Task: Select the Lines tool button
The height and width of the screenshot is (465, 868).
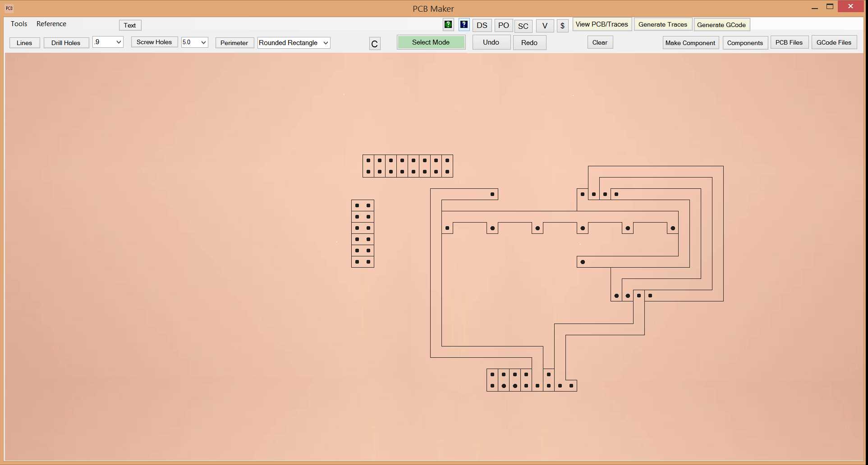Action: [x=24, y=43]
